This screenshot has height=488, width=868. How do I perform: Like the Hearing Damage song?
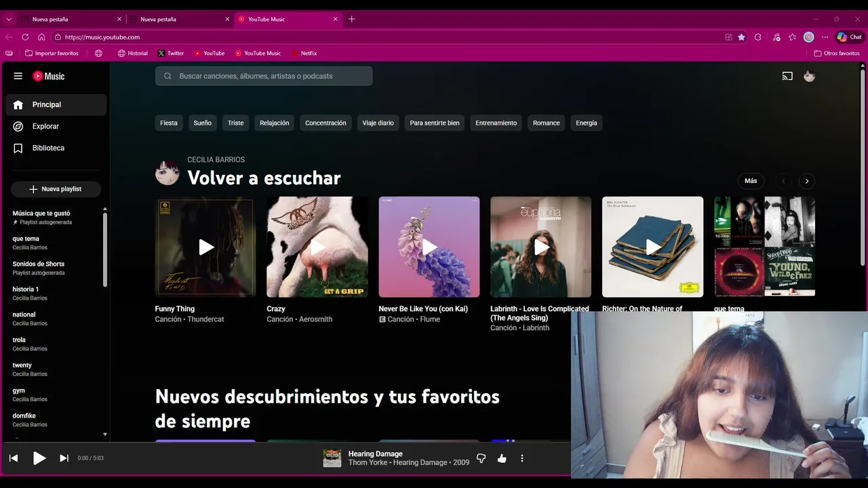point(502,458)
